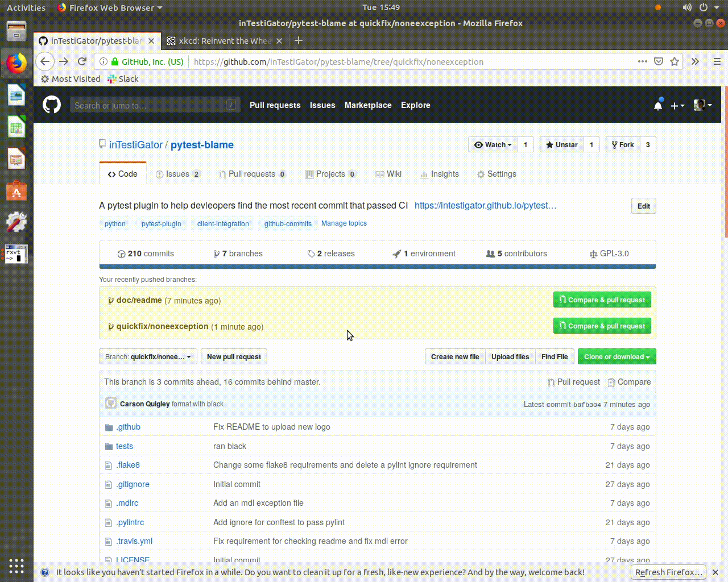Viewport: 728px width, 582px height.
Task: Focus the Search or jump to field
Action: (155, 105)
